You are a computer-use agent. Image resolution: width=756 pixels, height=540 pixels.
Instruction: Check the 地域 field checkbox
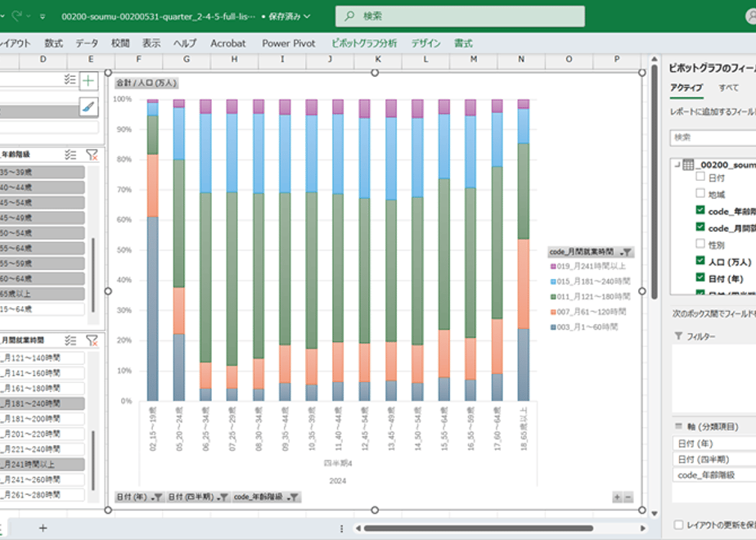point(700,193)
